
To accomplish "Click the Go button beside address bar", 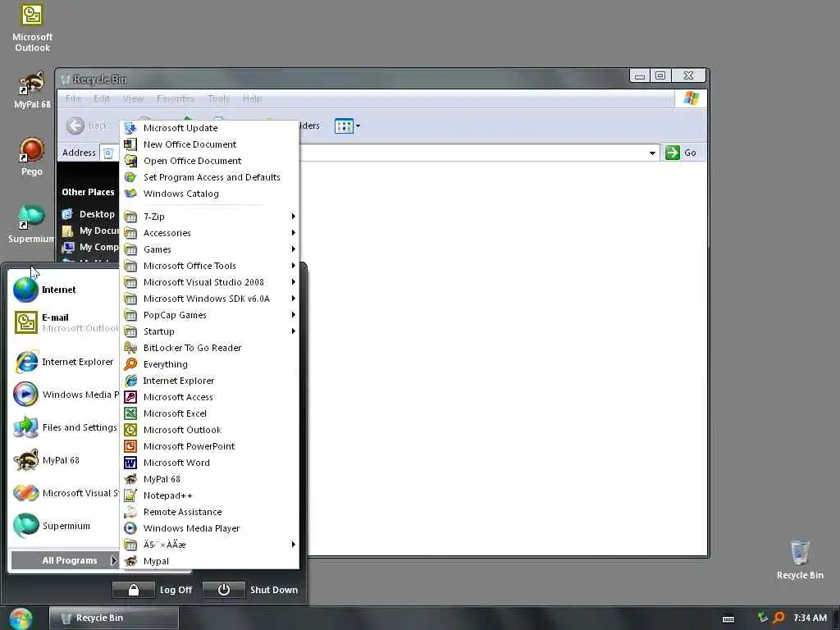I will tap(681, 153).
